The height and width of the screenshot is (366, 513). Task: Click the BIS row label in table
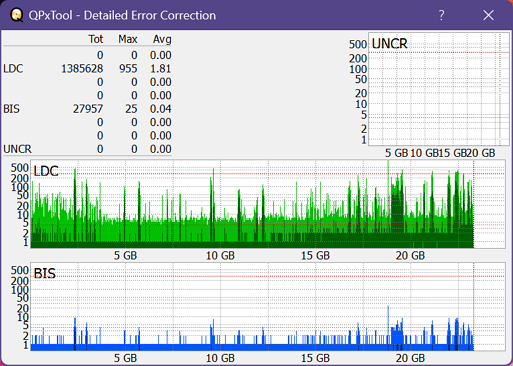[x=12, y=109]
